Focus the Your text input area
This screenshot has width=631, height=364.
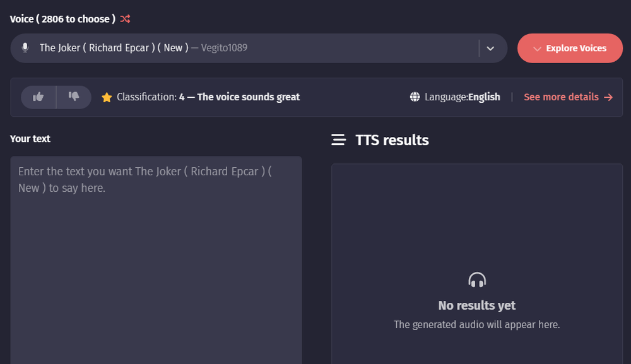[156, 265]
